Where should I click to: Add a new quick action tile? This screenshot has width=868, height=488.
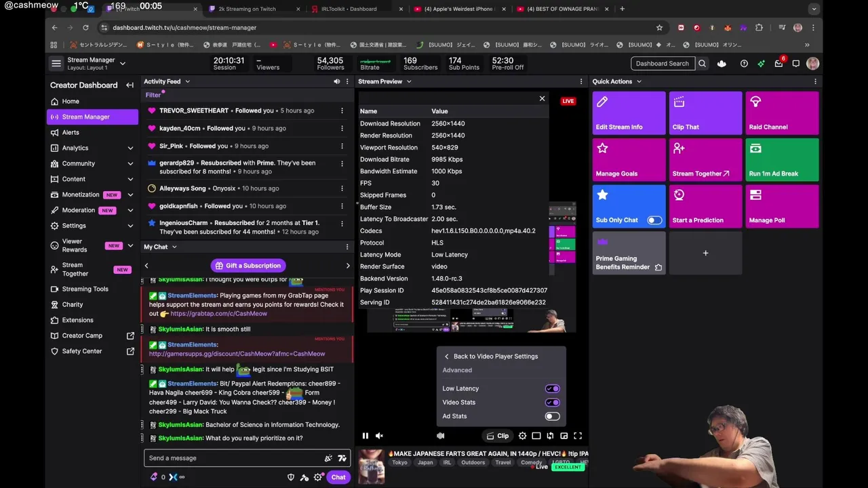point(705,253)
